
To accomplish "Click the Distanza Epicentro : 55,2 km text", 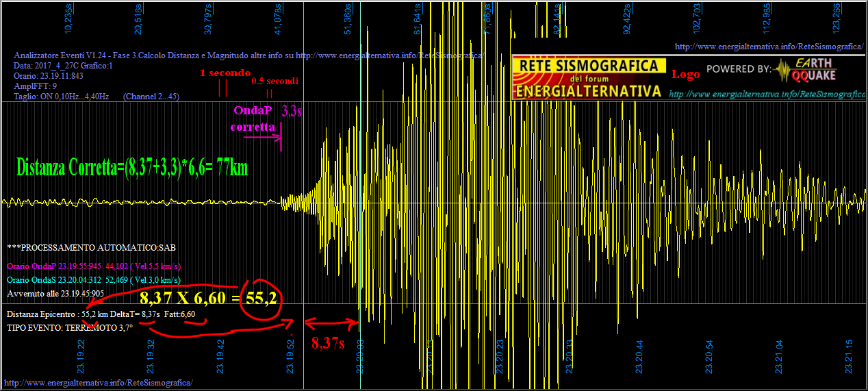I will 57,314.
